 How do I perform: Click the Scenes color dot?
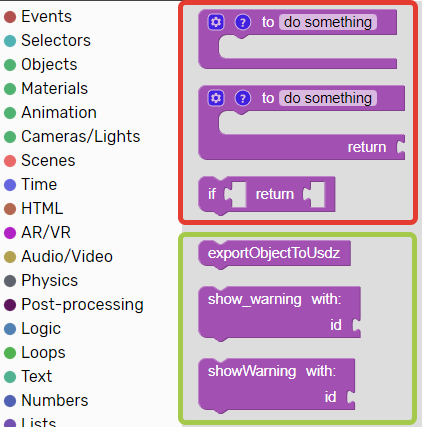pos(10,161)
